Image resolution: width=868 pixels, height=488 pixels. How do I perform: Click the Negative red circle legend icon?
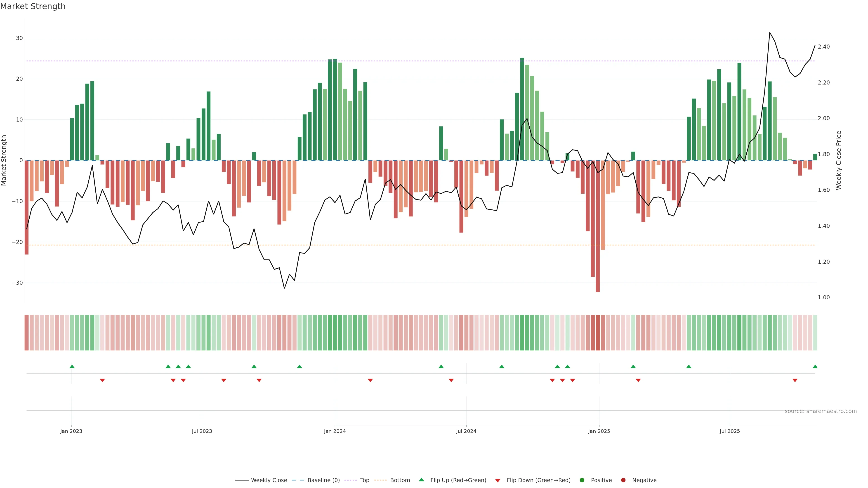tap(623, 480)
